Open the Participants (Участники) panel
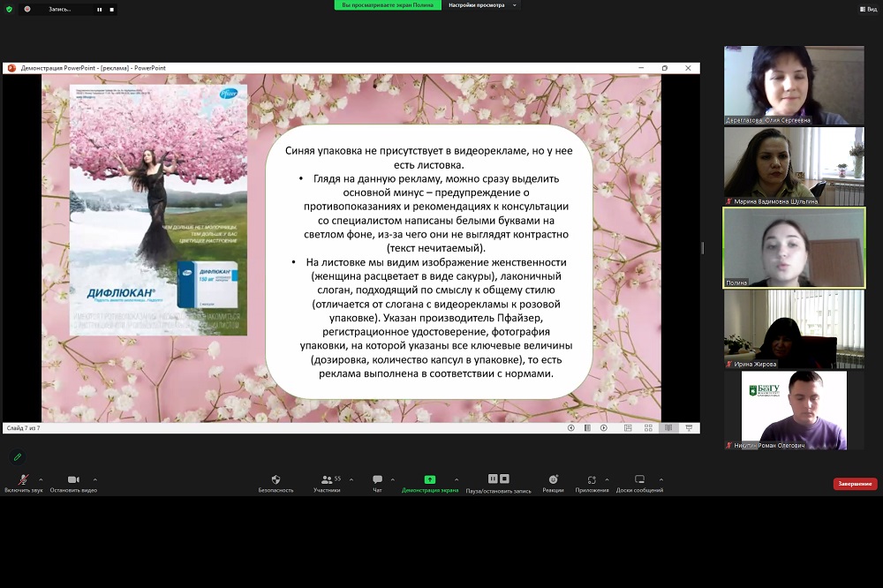The image size is (883, 588). point(326,479)
